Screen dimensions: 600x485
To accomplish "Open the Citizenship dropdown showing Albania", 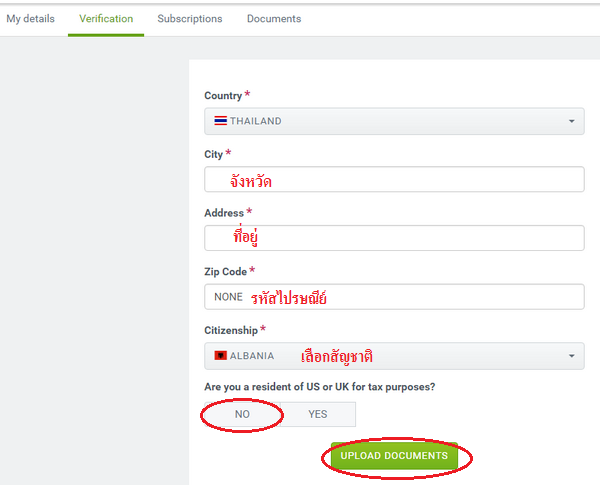I will tap(394, 356).
